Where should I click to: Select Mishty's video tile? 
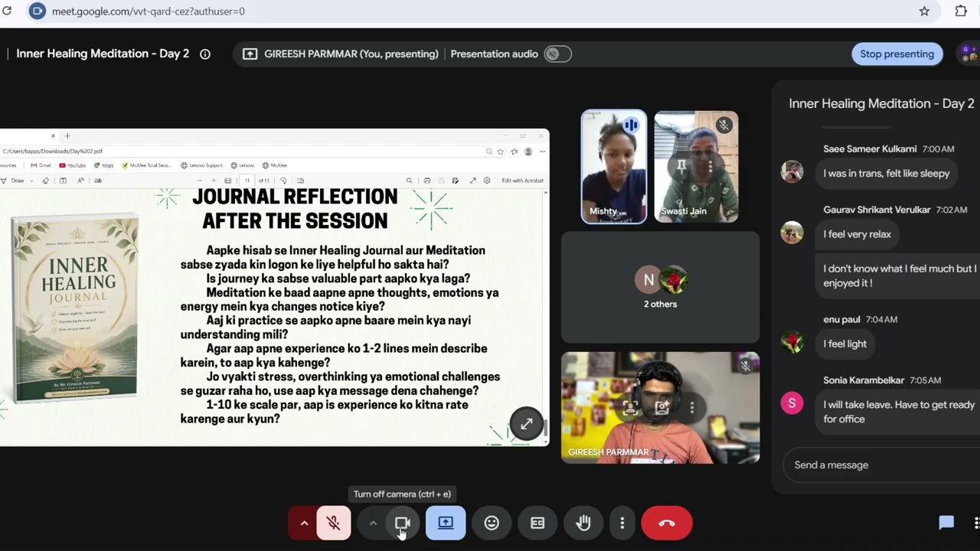[x=613, y=167]
